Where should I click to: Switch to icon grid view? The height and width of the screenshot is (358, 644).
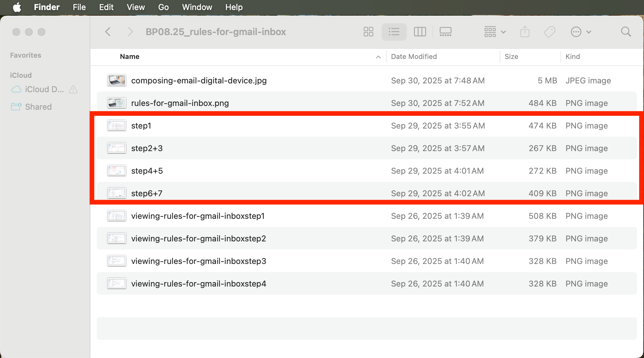[x=368, y=32]
